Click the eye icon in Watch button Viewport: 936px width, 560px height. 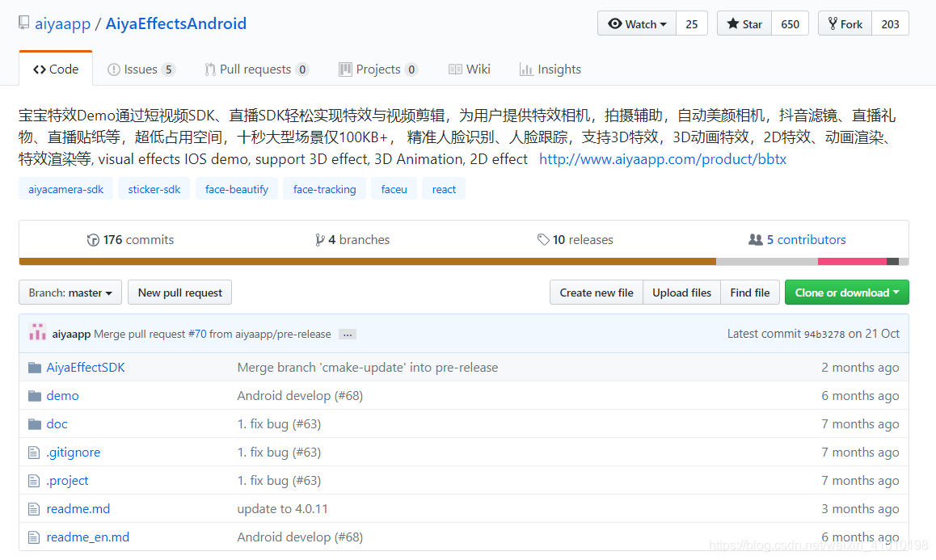pyautogui.click(x=615, y=24)
